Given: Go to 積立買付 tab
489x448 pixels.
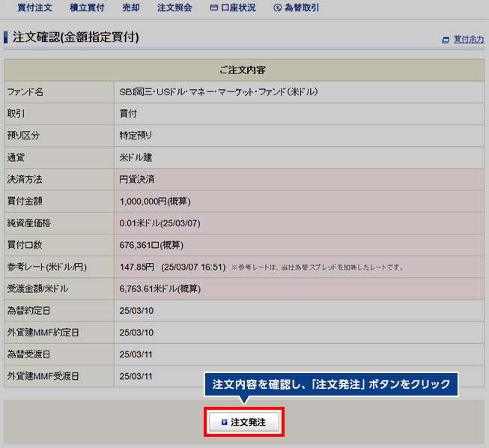Looking at the screenshot, I should click(87, 7).
